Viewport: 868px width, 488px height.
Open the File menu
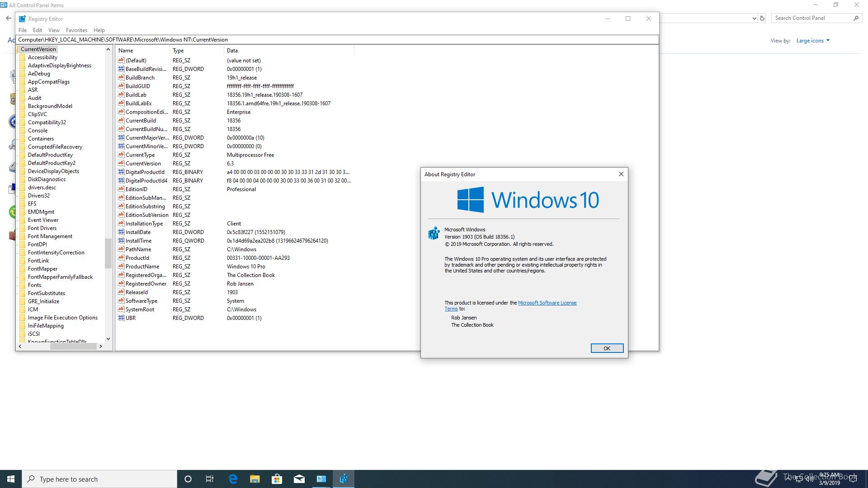tap(23, 30)
